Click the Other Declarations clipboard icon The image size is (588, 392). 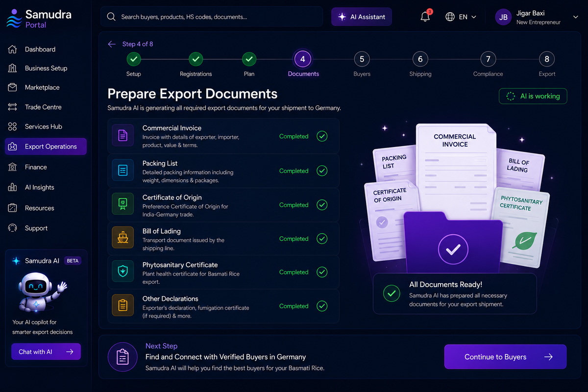point(123,305)
